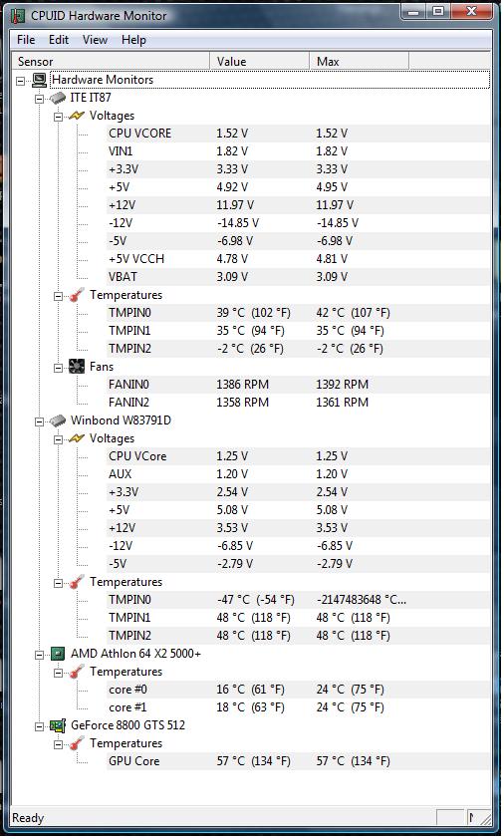504x840 pixels.
Task: Click the thermometer icon under GeForce 8800 GTS 512
Action: [77, 743]
